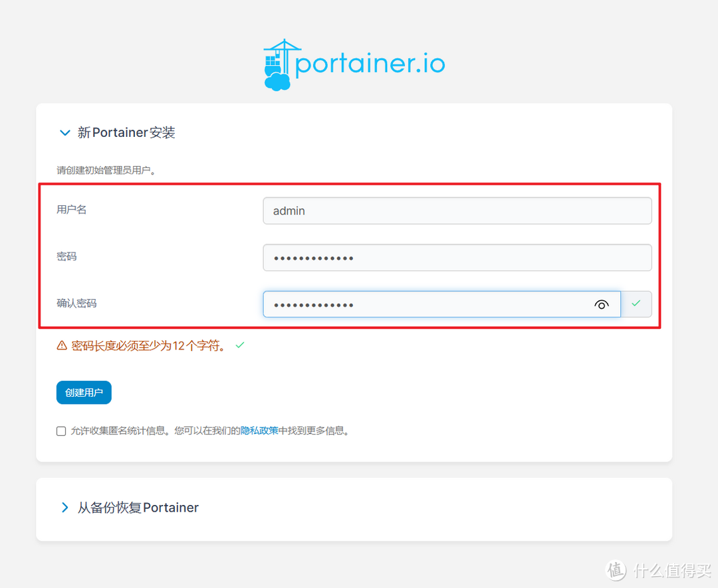This screenshot has height=588, width=718.
Task: Click the green check after the password length warning
Action: click(x=239, y=345)
